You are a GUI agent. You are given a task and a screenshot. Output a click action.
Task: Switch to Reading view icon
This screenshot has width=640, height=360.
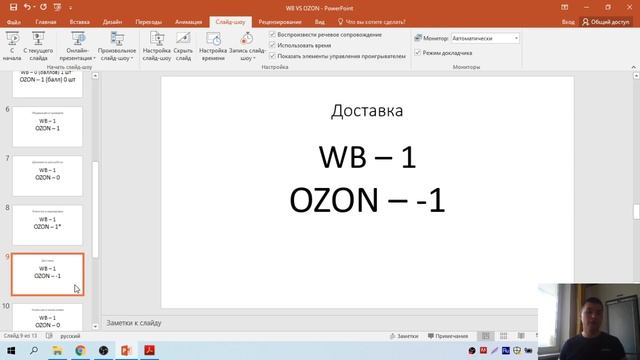tap(521, 336)
